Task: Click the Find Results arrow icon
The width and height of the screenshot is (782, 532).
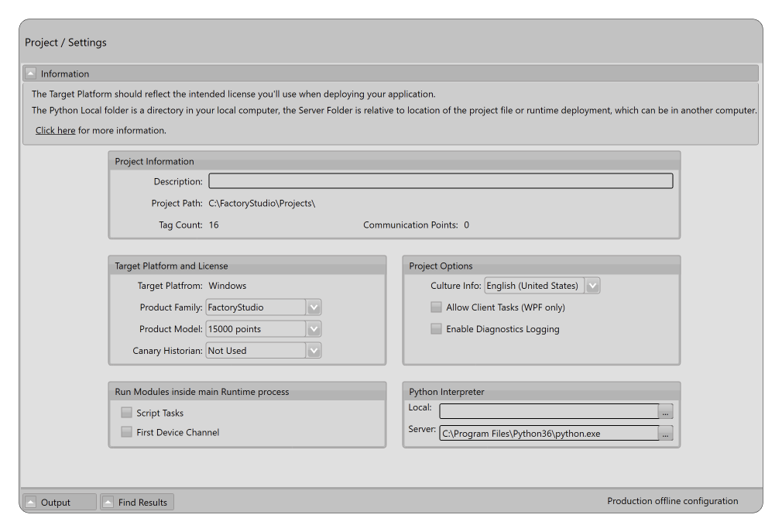Action: coord(108,502)
